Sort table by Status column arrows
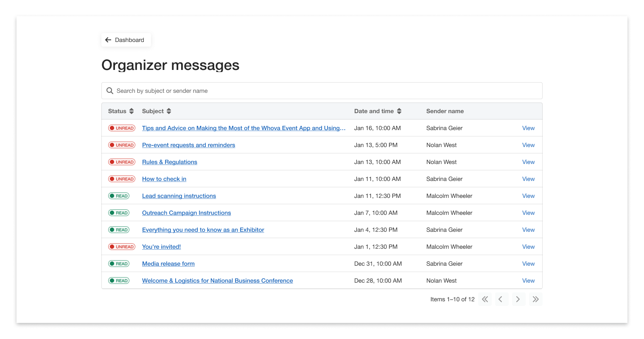Screen dimensions: 644x339 coord(132,111)
